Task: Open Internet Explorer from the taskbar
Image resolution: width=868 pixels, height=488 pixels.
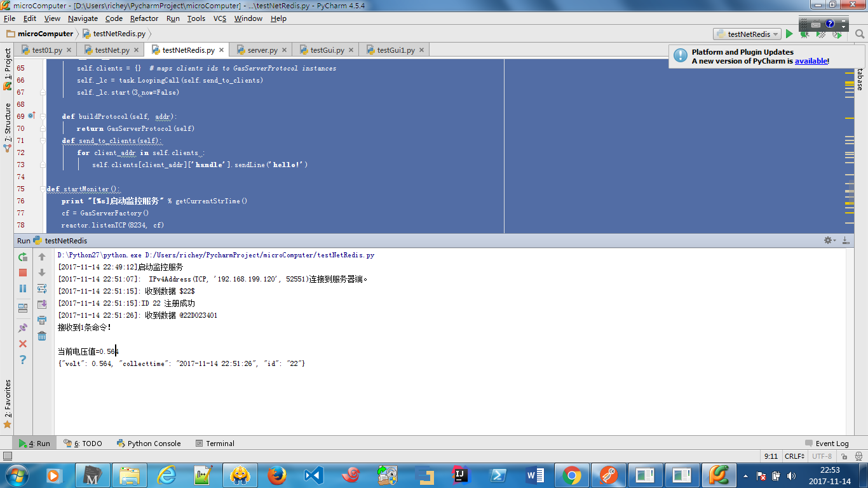Action: point(166,475)
